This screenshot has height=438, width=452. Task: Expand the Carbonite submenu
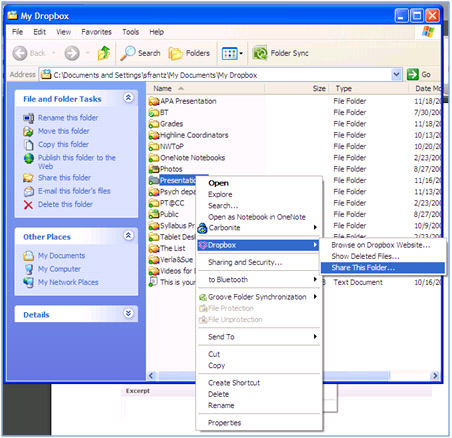pyautogui.click(x=258, y=228)
